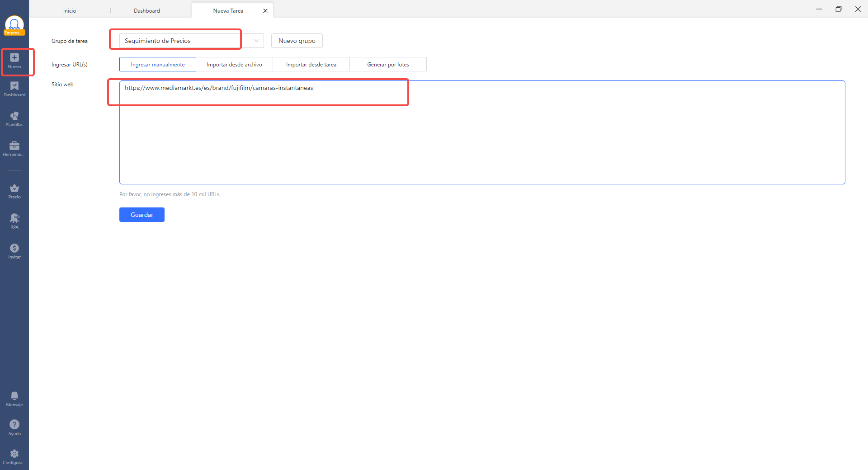Select Generar por lotes option
868x470 pixels.
388,65
